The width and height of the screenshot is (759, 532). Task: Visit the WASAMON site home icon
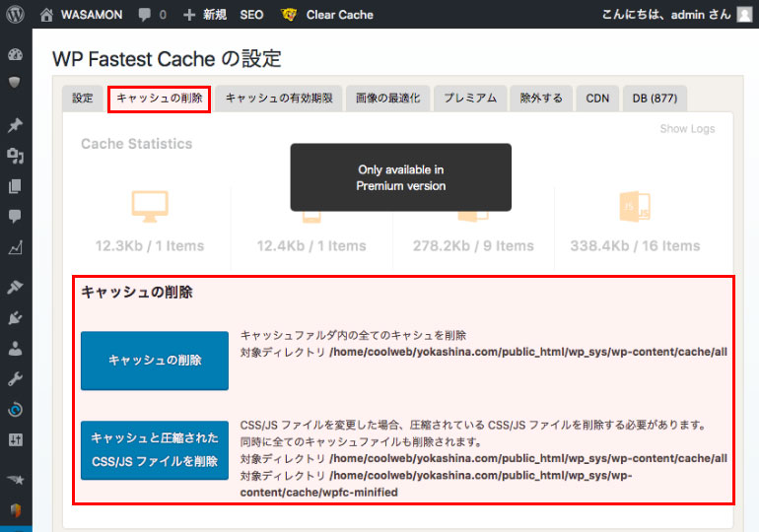(x=46, y=15)
